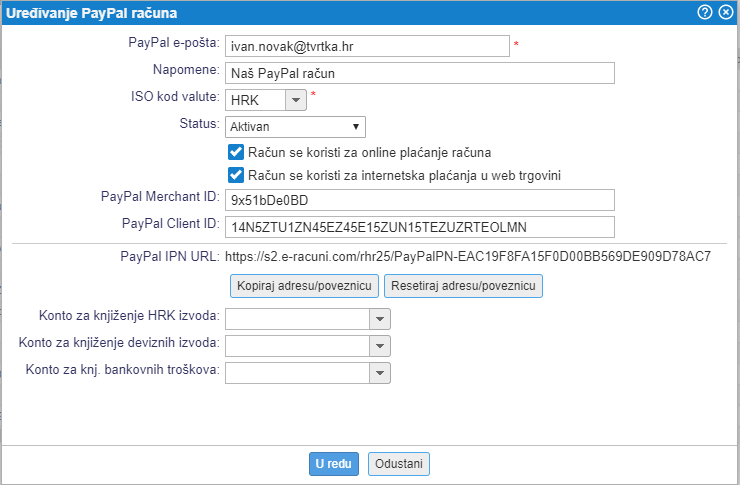Uncheck Račun se koristi za online plaćanje računa

click(236, 152)
